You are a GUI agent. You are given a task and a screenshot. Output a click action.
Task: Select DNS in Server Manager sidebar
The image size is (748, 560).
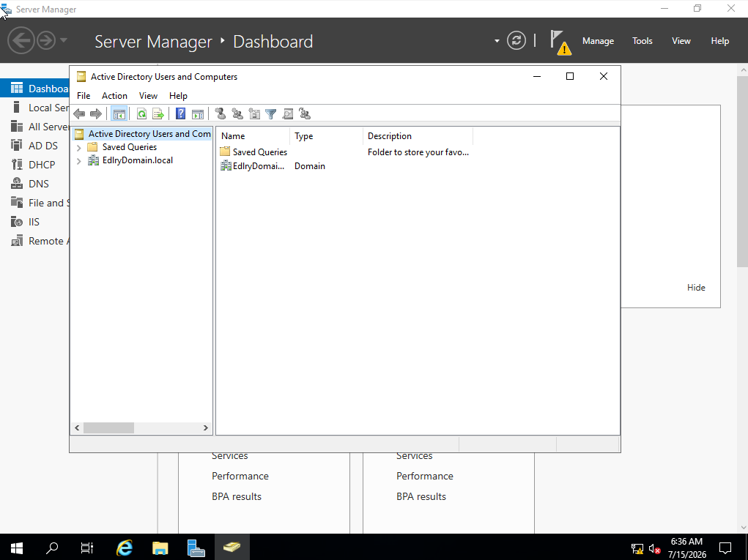click(x=35, y=184)
